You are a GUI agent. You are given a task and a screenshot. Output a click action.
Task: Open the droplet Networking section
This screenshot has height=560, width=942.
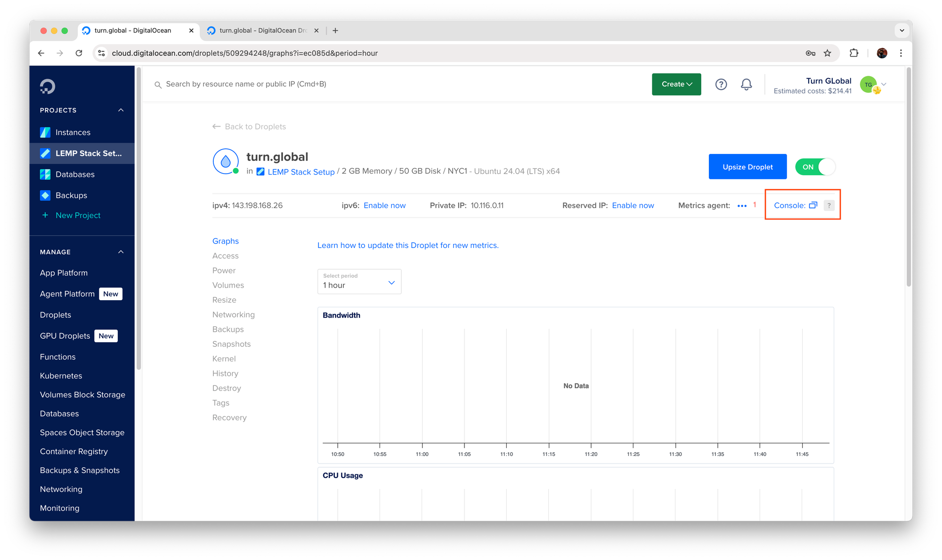[x=234, y=314]
